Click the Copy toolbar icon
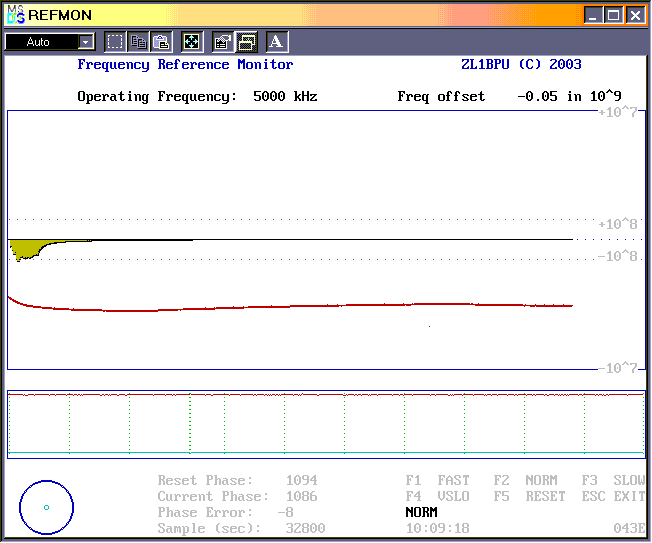The image size is (652, 543). [138, 42]
